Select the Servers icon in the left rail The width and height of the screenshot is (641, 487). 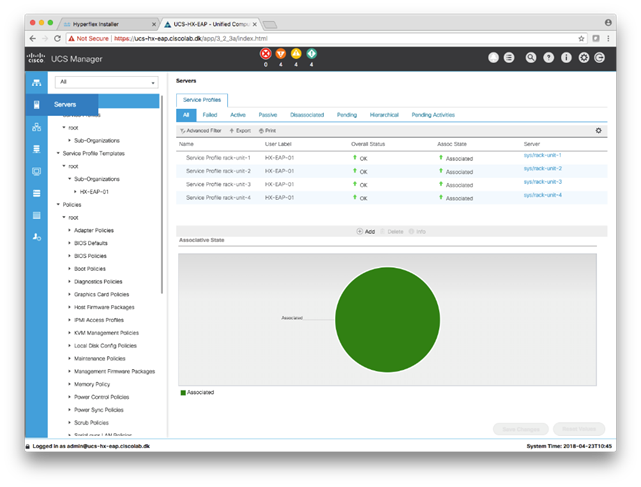pyautogui.click(x=36, y=105)
